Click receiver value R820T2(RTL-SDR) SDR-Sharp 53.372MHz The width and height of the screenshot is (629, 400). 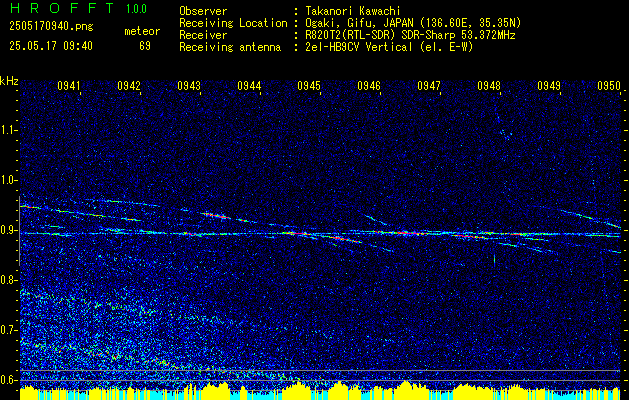[410, 35]
